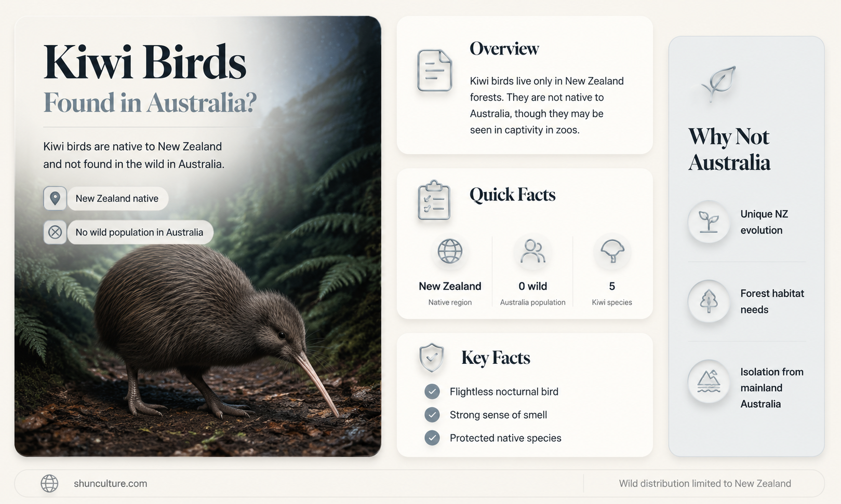Click the Native region label
This screenshot has width=841, height=504.
point(450,302)
